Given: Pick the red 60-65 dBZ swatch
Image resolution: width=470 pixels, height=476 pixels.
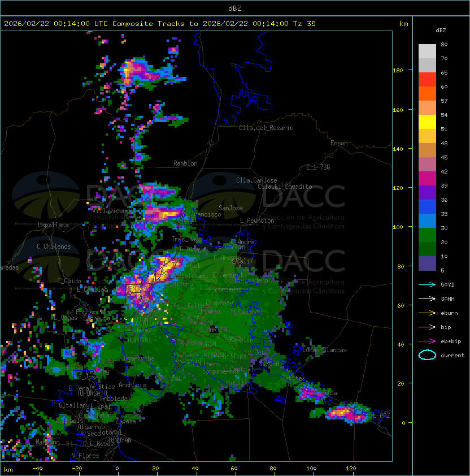Looking at the screenshot, I should pyautogui.click(x=427, y=80).
